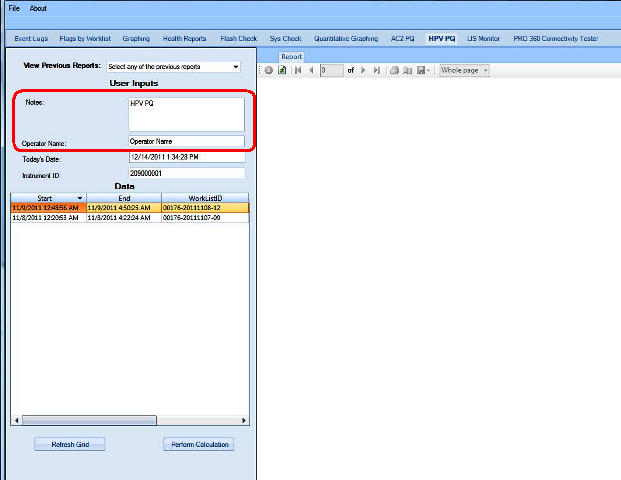Click the Perform Calculation button
This screenshot has width=621, height=480.
tap(198, 444)
